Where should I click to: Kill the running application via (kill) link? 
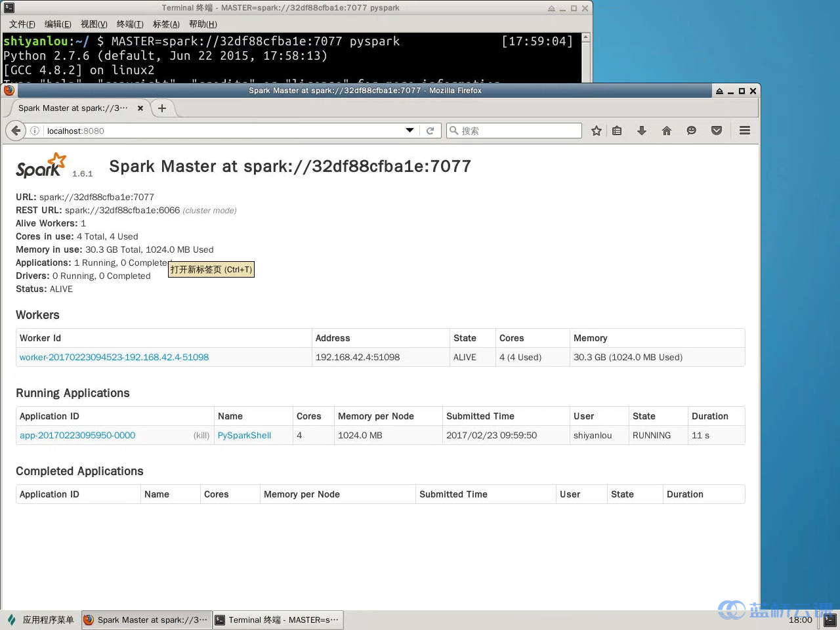point(201,435)
